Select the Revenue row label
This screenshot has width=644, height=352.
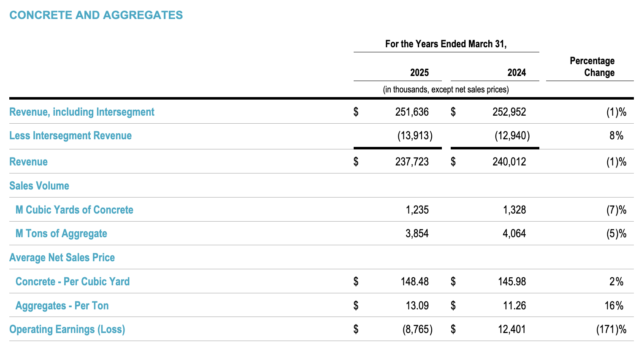click(28, 161)
